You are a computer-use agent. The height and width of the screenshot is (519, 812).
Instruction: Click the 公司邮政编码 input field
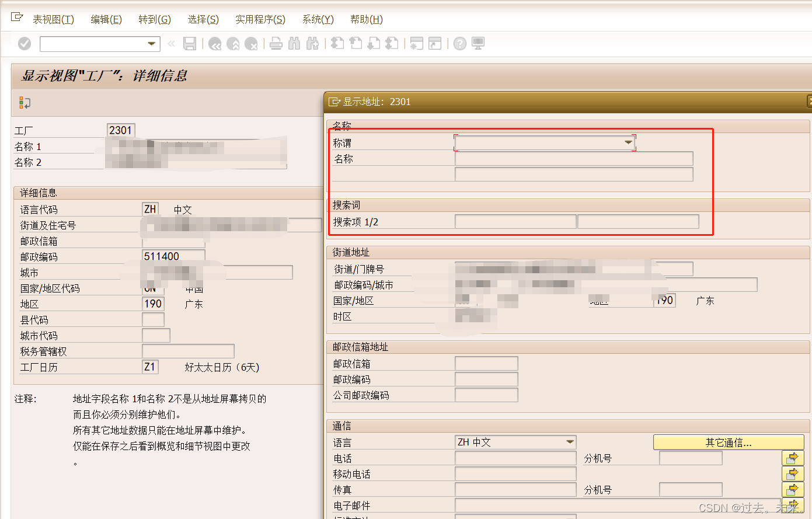486,395
